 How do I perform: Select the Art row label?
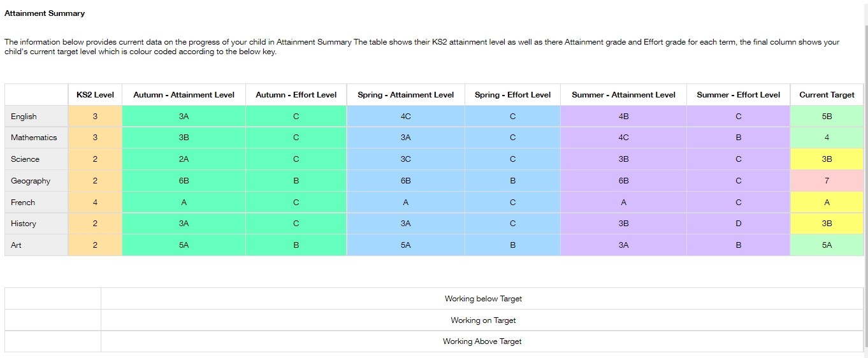coord(17,245)
